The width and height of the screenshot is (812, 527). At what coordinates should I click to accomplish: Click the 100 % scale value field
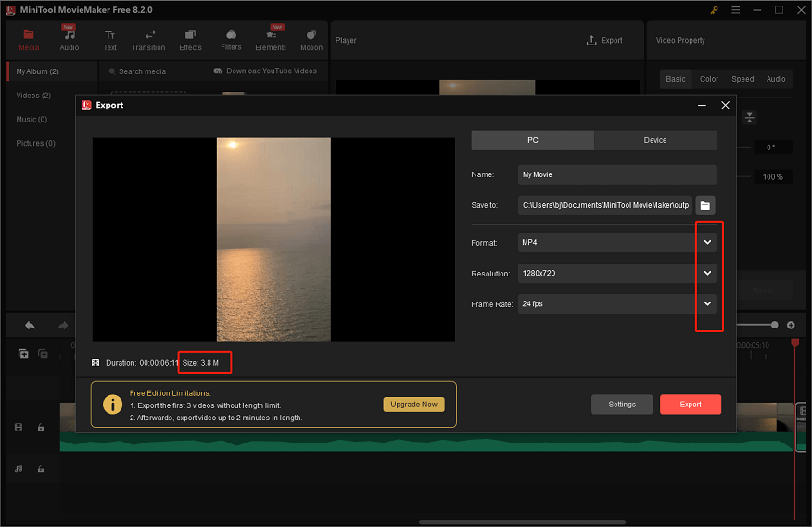pos(772,177)
